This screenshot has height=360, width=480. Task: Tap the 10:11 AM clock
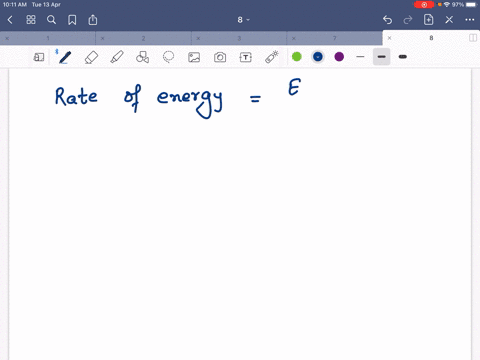coord(15,5)
